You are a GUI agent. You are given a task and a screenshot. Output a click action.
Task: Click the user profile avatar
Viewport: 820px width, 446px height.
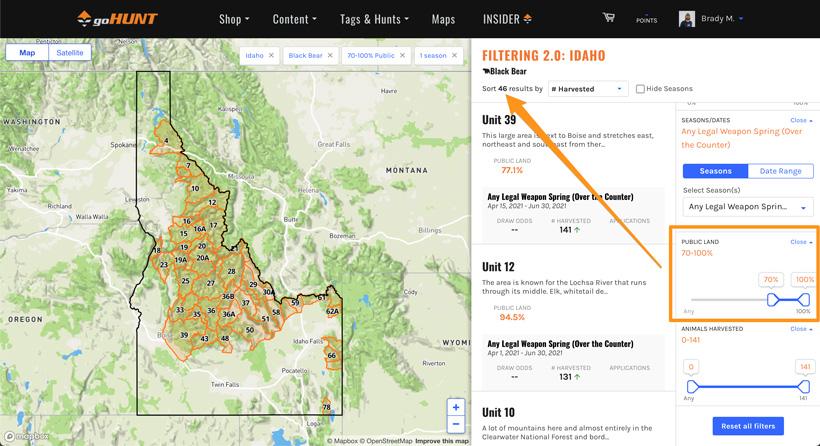pos(687,19)
